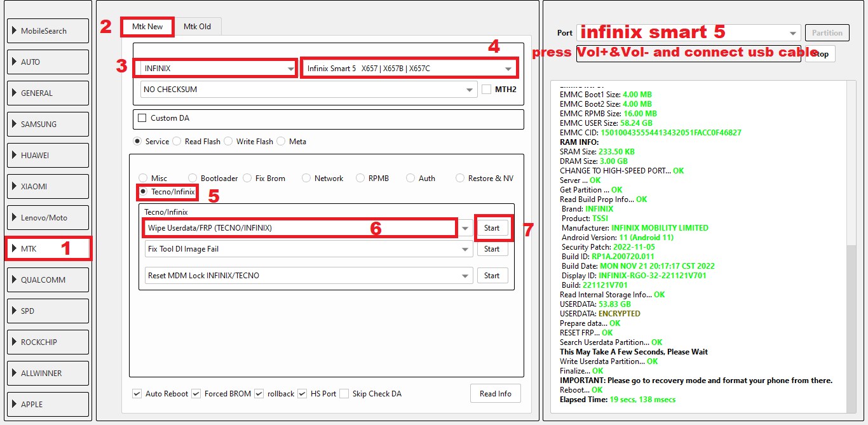Start the Fix Tool Dl Image Fail operation
Viewport: 868px width, 425px height.
[492, 249]
